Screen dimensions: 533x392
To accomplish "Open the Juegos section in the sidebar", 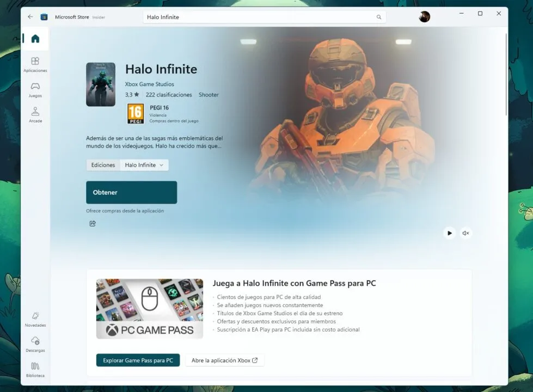I will pos(35,90).
